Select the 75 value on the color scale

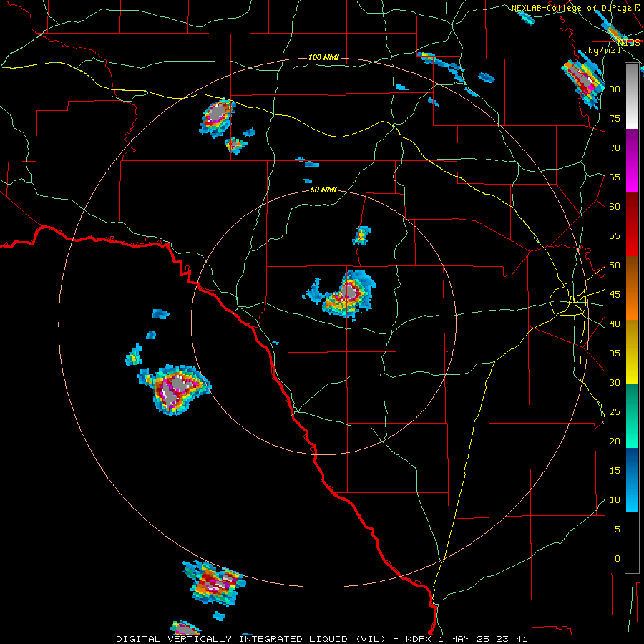click(x=615, y=118)
